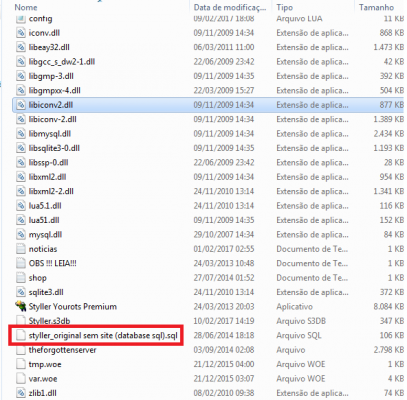Select the shop text document
The width and height of the screenshot is (407, 400).
click(37, 278)
